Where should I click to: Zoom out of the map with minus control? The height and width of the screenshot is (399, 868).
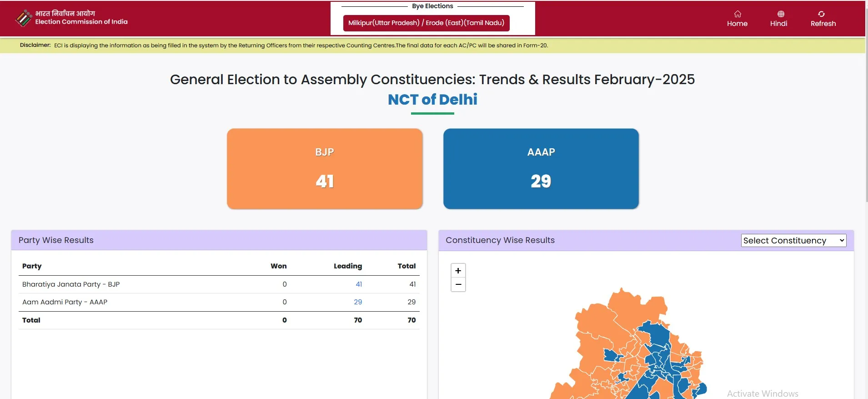pos(458,284)
